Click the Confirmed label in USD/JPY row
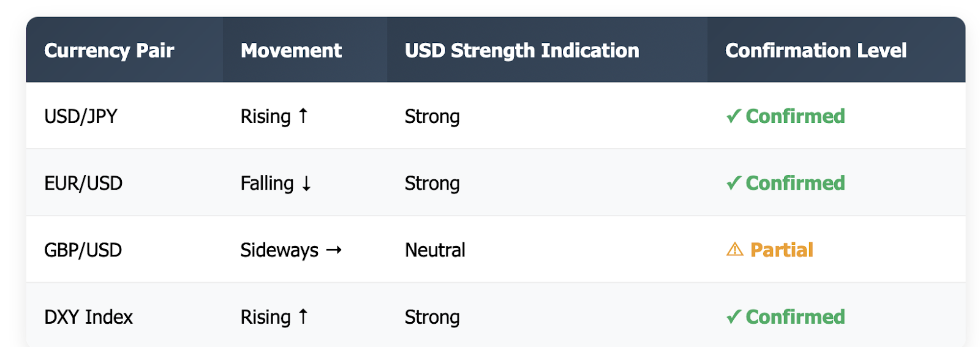Screen dimensions: 980x347 pos(795,116)
